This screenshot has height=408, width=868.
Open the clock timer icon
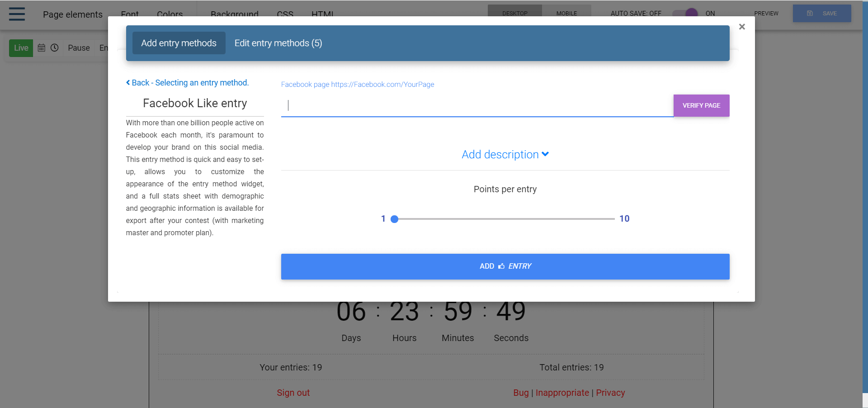tap(54, 47)
